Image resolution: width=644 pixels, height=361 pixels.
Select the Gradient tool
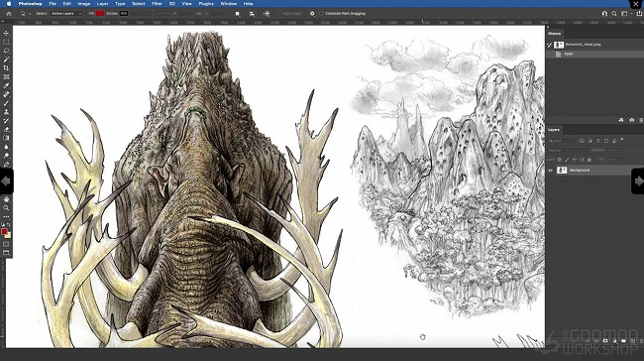point(6,138)
